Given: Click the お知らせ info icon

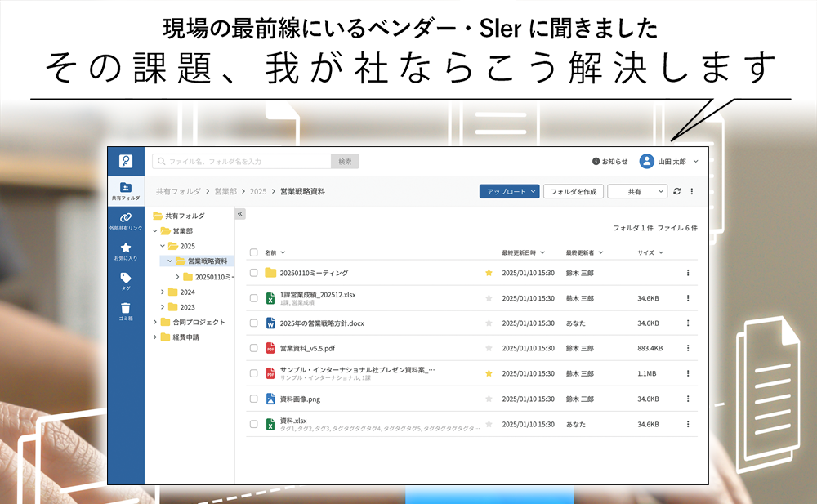Looking at the screenshot, I should [x=596, y=162].
